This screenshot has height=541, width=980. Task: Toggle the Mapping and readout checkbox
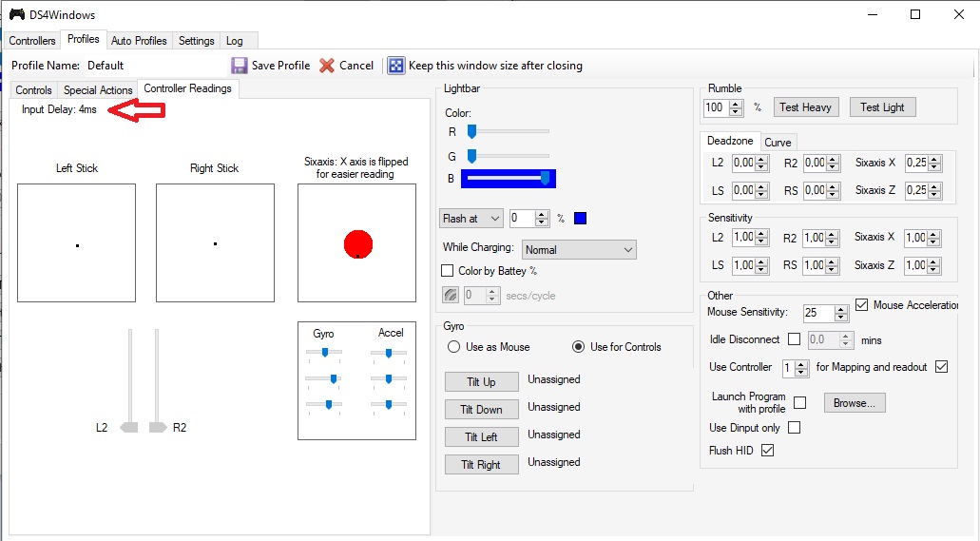[x=942, y=367]
